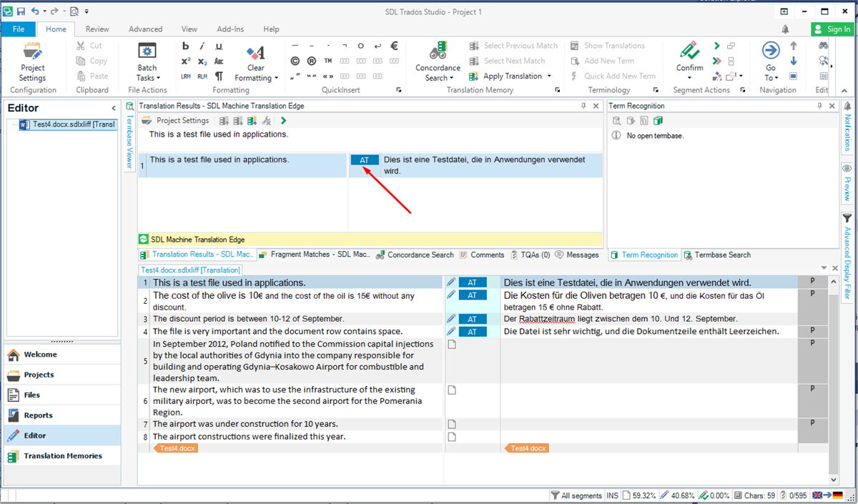Switch to the Comments tab
This screenshot has width=858, height=504.
(x=483, y=255)
